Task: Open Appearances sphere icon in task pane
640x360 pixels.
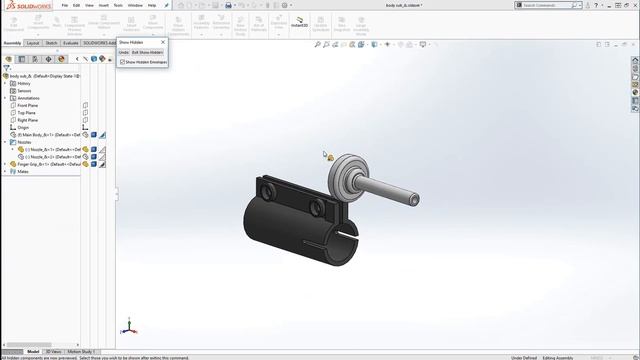Action: (635, 92)
